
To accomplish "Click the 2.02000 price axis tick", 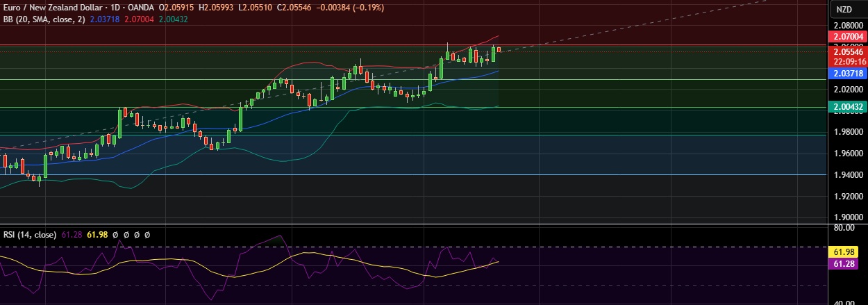I will 848,89.
